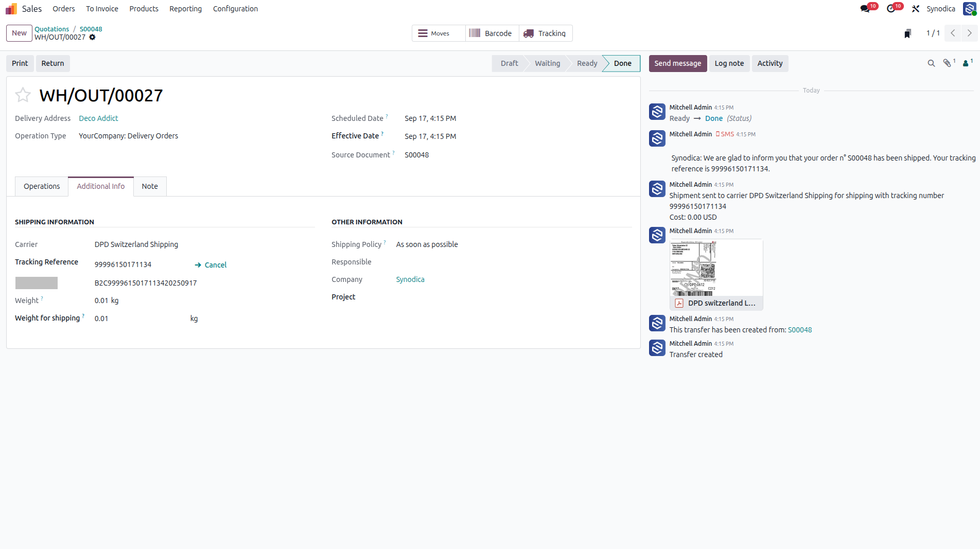Switch to the Operations tab
This screenshot has height=549, width=980.
click(42, 186)
